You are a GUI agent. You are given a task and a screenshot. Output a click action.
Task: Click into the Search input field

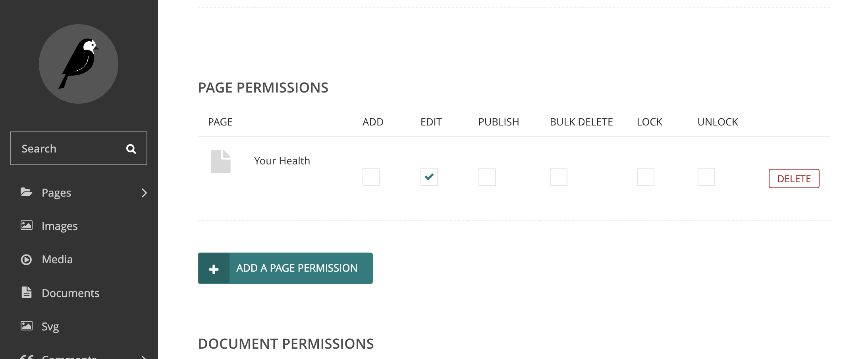pos(79,149)
